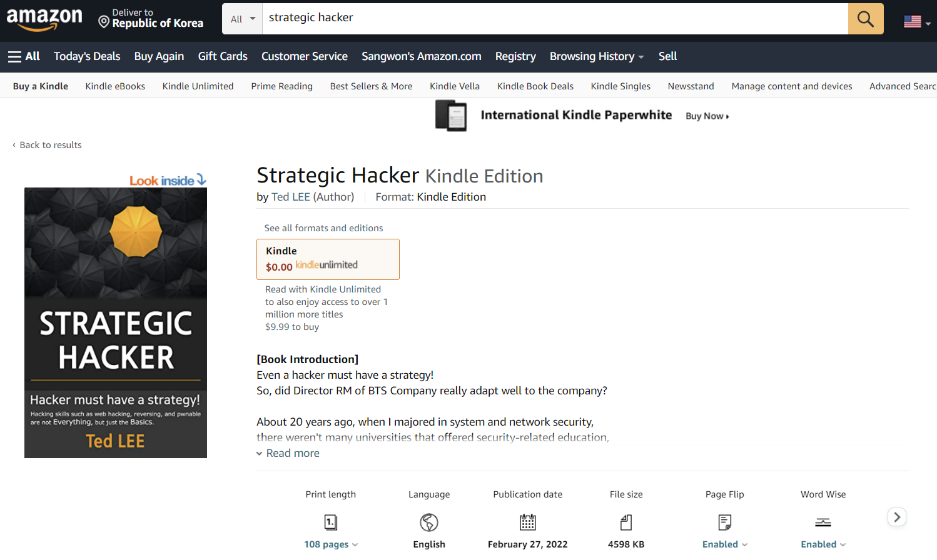Click the Publication date calendar icon
Viewport: 937px width, 560px height.
coord(528,522)
